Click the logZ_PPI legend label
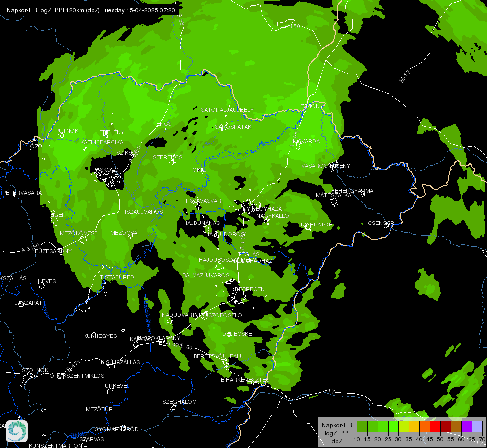This screenshot has width=487, height=448. pos(337,433)
